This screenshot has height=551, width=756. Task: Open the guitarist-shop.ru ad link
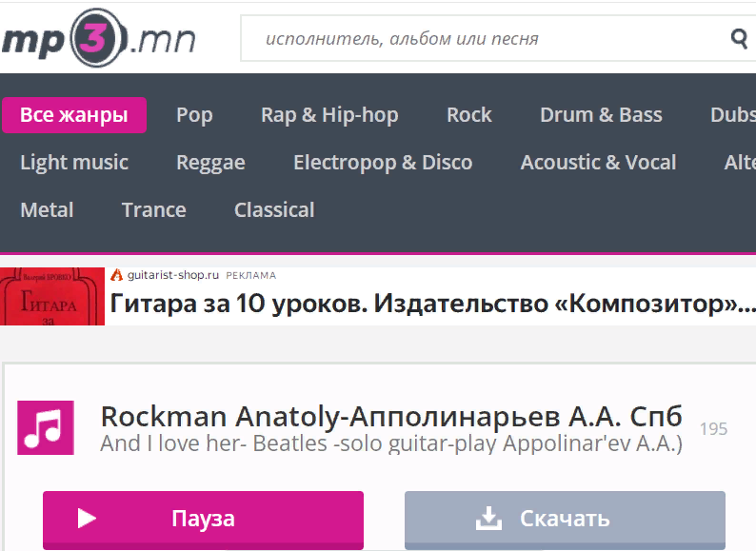tap(173, 275)
